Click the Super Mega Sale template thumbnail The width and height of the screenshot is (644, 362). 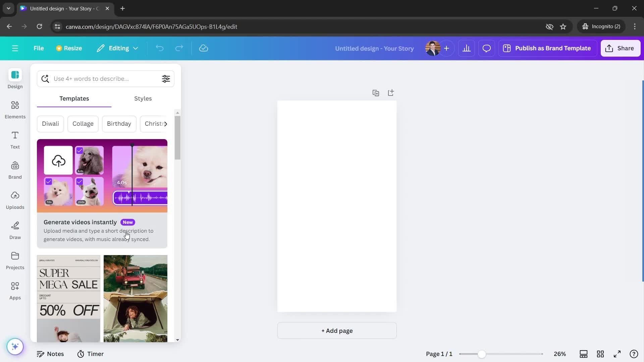tap(68, 299)
